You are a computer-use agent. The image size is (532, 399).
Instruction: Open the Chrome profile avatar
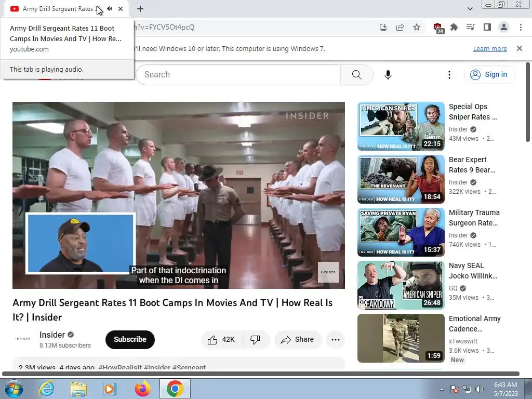504,27
